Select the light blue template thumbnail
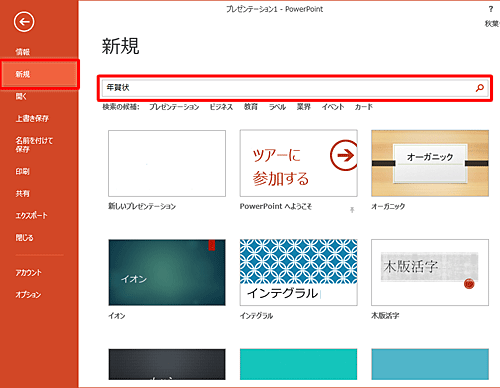Image resolution: width=500 pixels, height=388 pixels. click(430, 364)
